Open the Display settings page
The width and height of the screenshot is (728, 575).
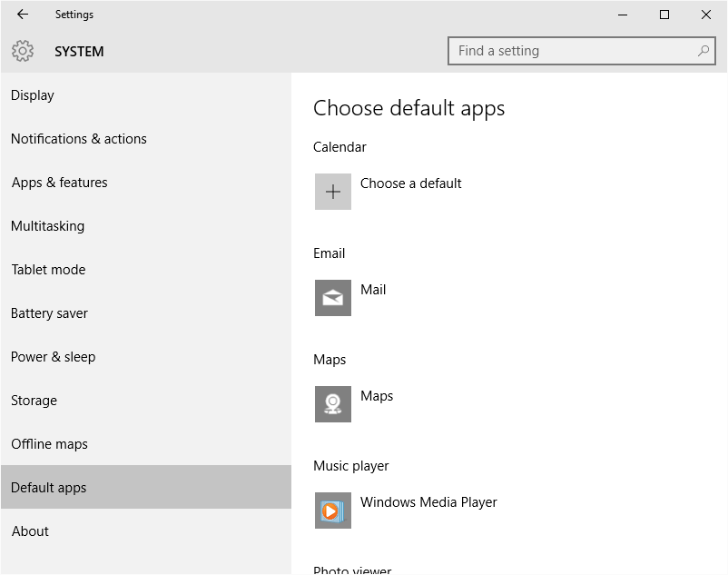tap(33, 95)
